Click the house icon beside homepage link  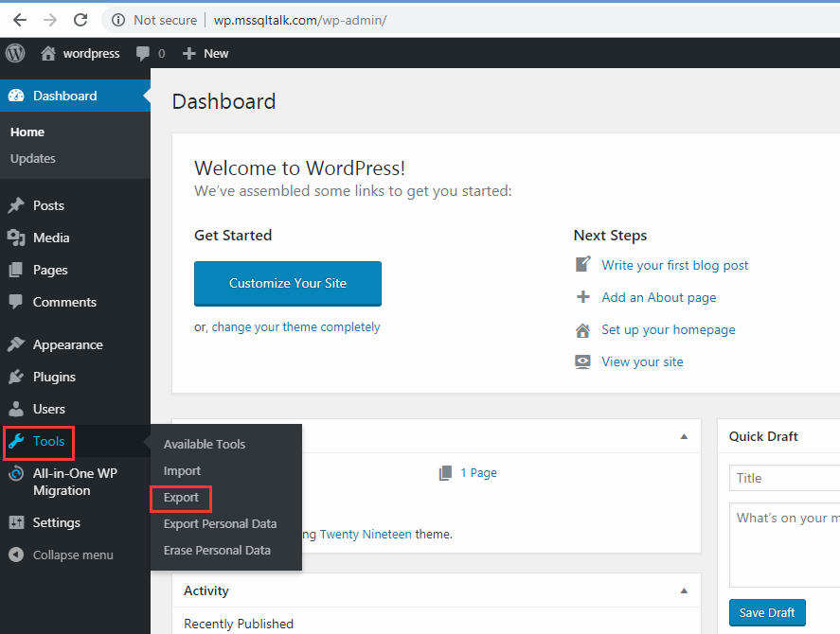(x=582, y=330)
